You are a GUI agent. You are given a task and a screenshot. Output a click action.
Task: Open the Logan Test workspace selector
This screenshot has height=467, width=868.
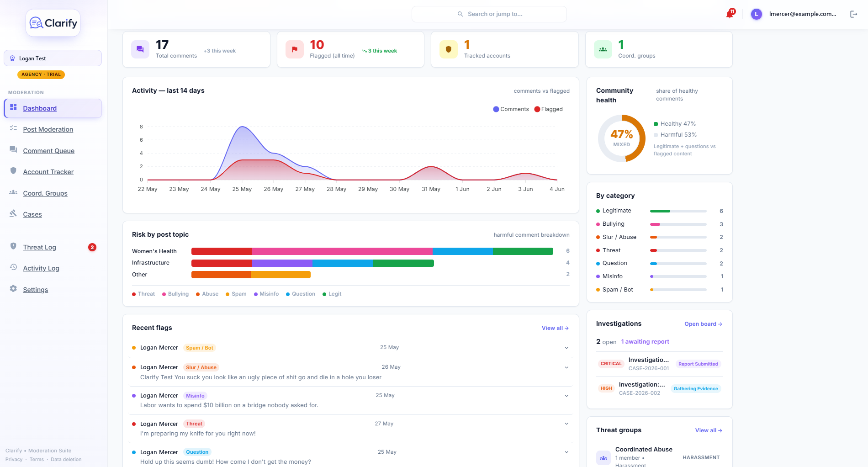click(x=53, y=58)
